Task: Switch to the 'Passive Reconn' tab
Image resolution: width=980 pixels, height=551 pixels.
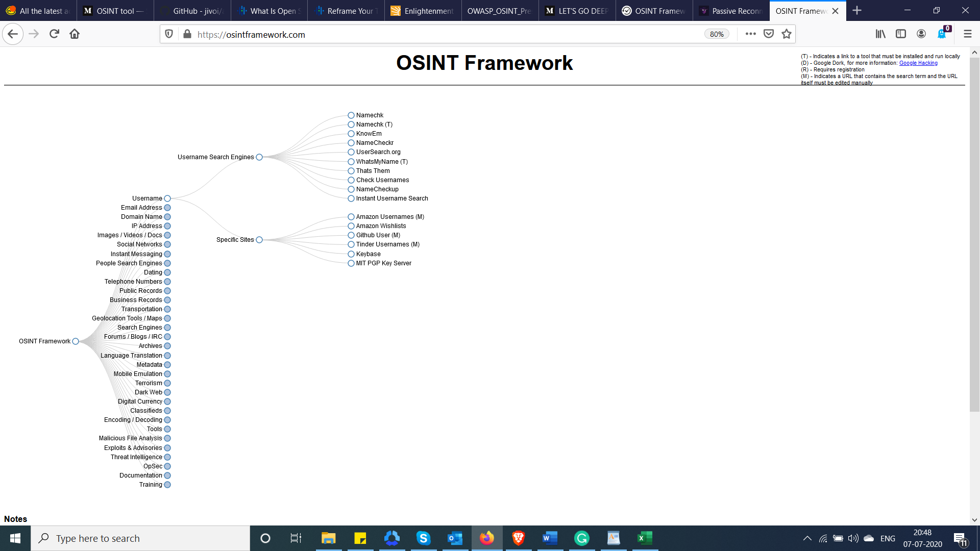Action: pyautogui.click(x=731, y=11)
